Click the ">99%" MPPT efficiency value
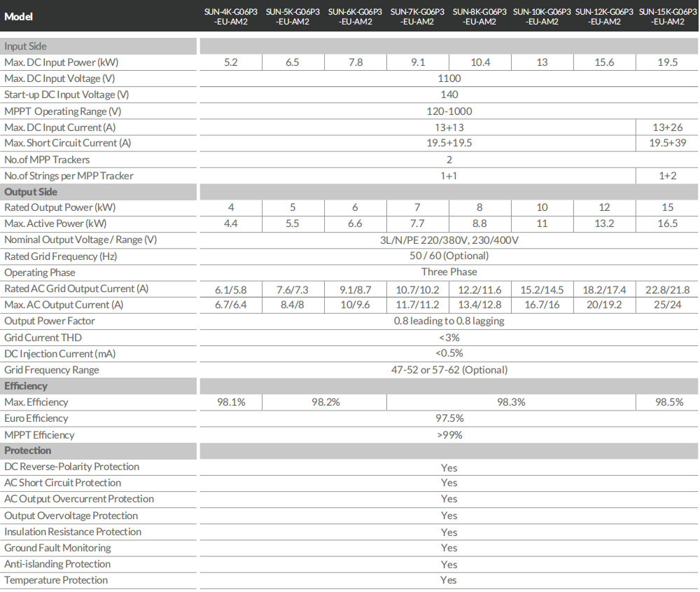700x592 pixels. pyautogui.click(x=449, y=435)
